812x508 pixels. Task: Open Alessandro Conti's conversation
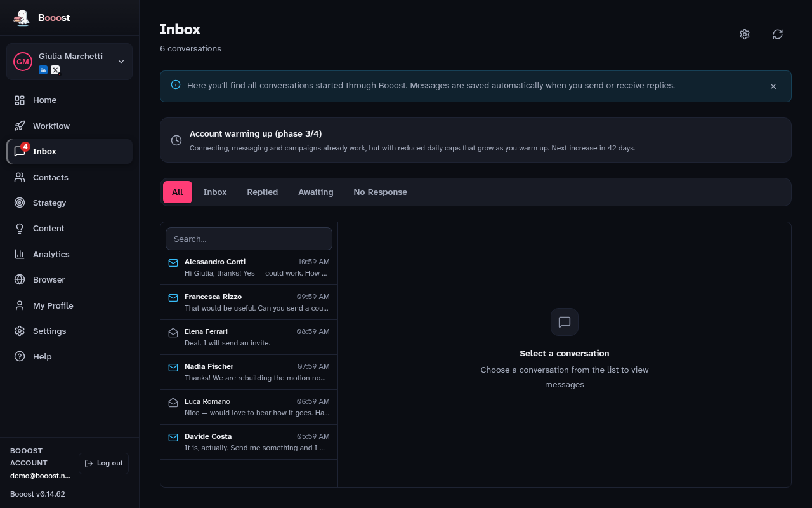[x=249, y=267]
